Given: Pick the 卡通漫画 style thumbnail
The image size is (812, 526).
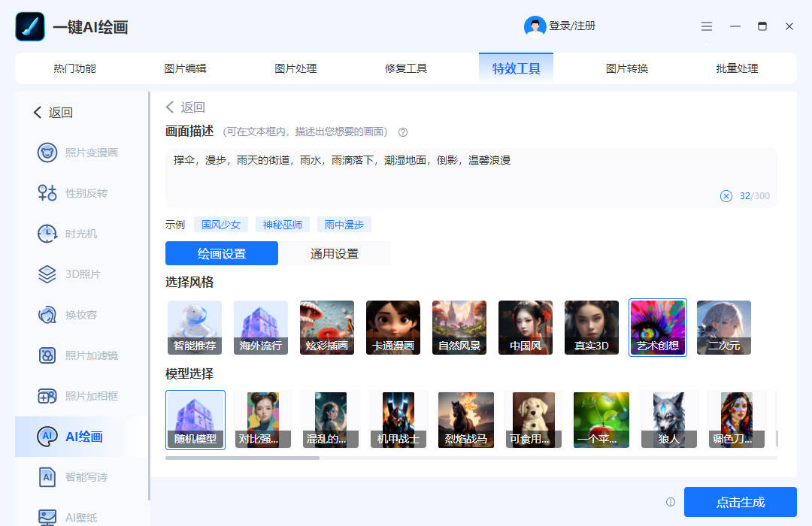Looking at the screenshot, I should pos(393,328).
